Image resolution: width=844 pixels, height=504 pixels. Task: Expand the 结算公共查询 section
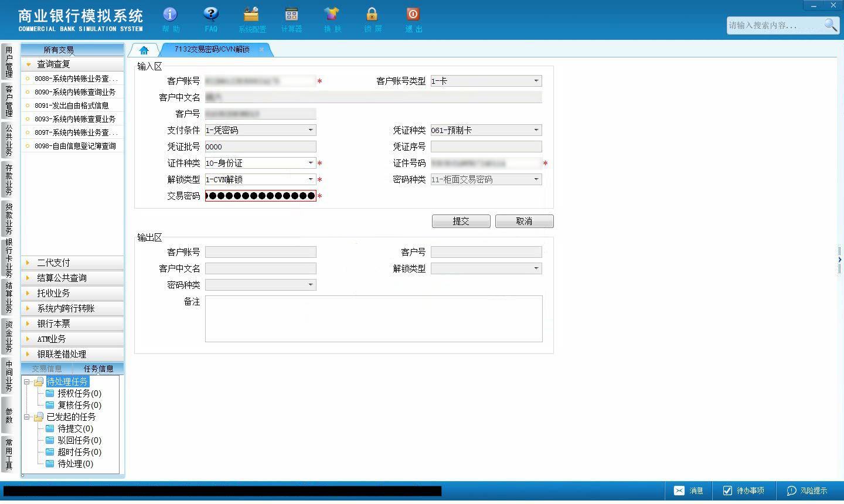(73, 278)
